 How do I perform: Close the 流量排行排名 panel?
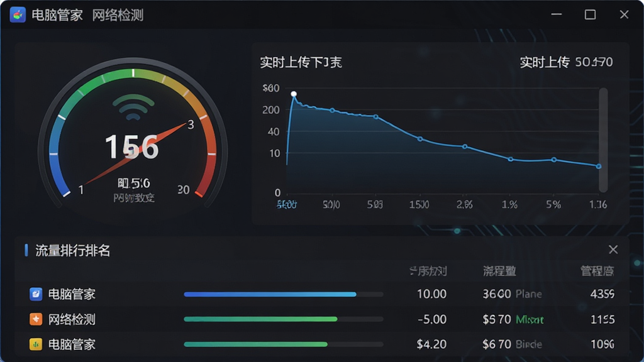(613, 250)
